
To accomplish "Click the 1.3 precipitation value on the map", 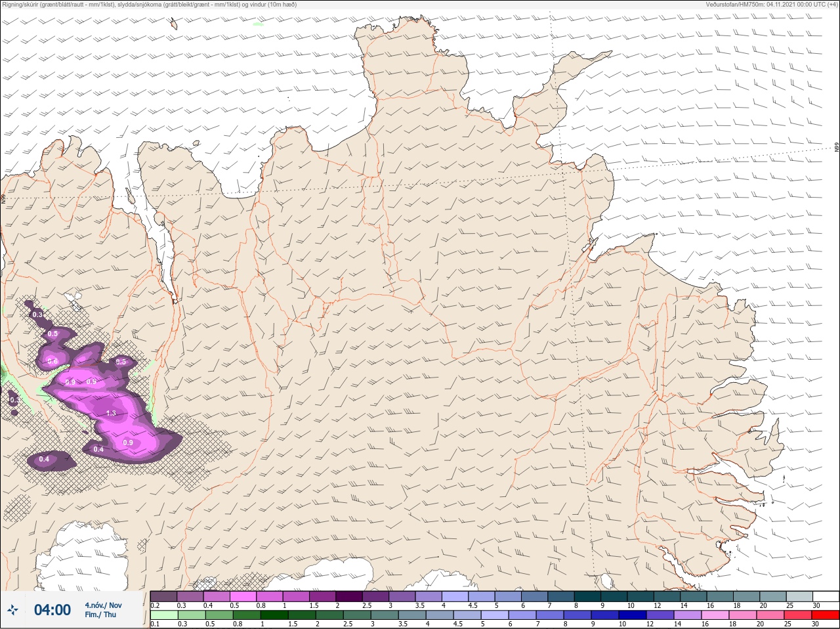I will click(111, 413).
